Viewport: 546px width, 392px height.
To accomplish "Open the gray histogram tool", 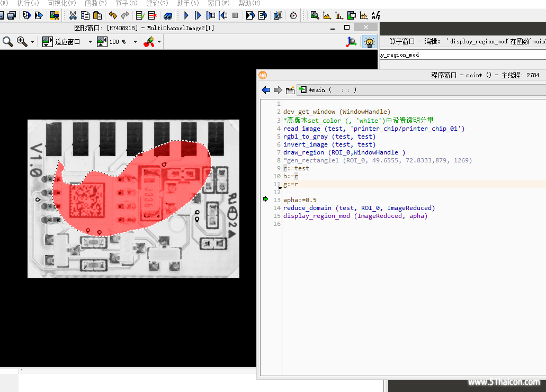I will (x=327, y=15).
